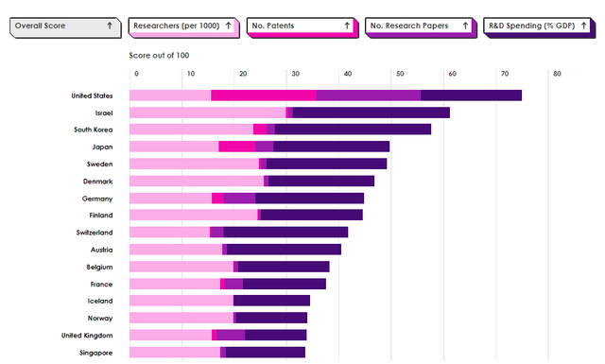Image resolution: width=605 pixels, height=364 pixels.
Task: Click Denmark's light pink researchers bar
Action: [197, 181]
